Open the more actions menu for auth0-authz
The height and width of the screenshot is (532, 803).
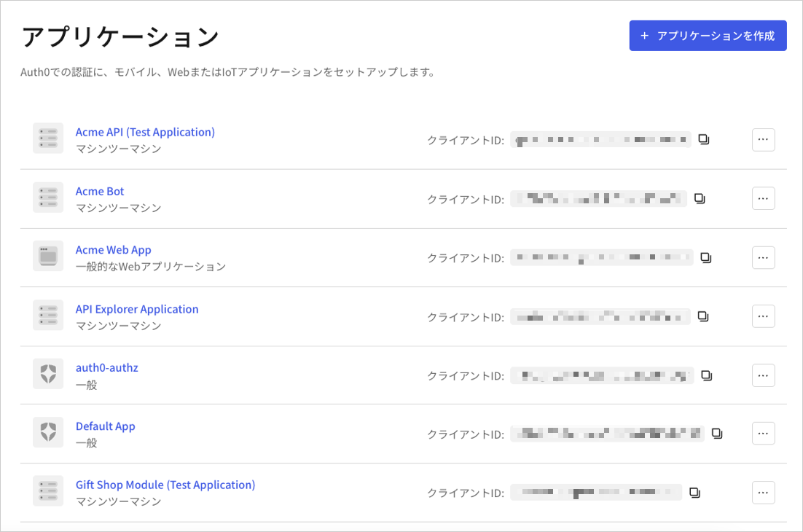coord(763,375)
